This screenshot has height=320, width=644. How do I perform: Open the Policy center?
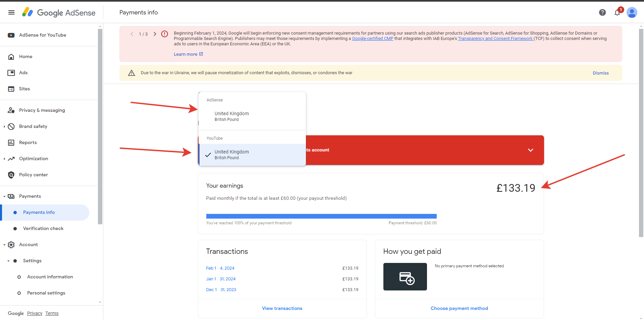(34, 175)
